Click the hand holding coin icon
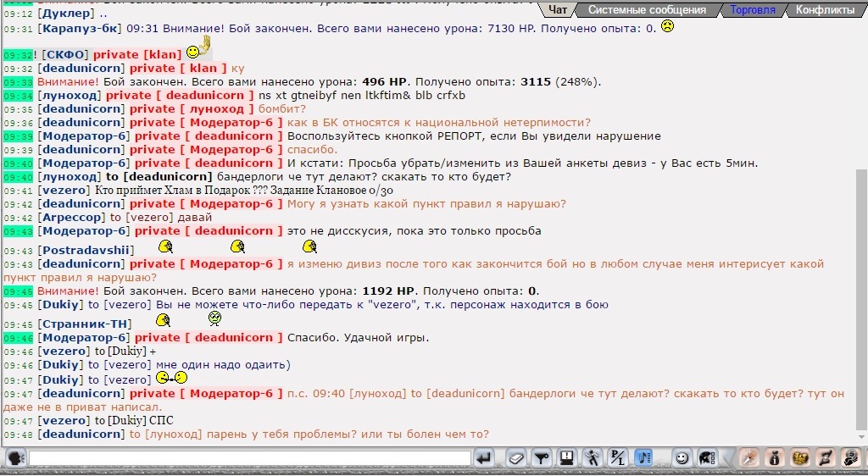 point(850,458)
